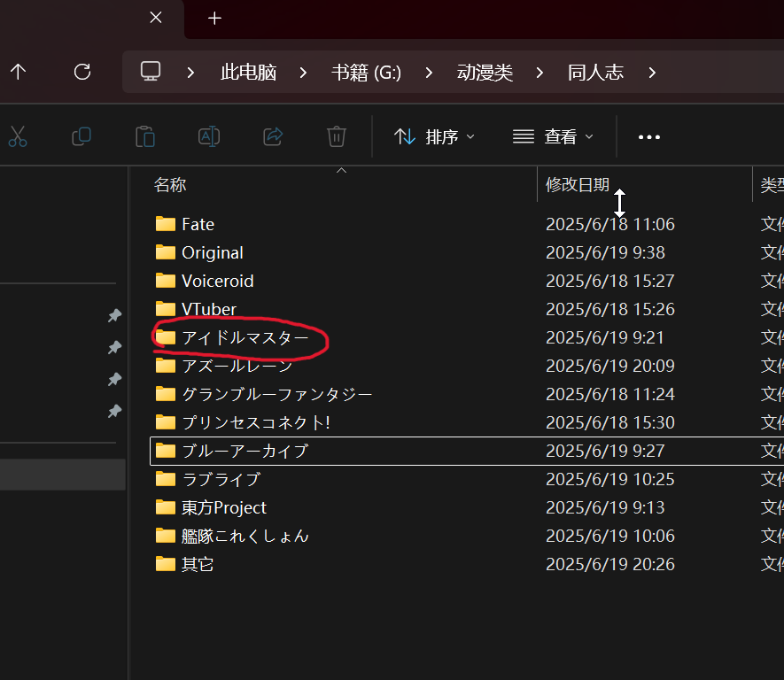Viewport: 784px width, 680px height.
Task: Click date 2025/6/18 15:26 of VTuber
Action: (610, 309)
